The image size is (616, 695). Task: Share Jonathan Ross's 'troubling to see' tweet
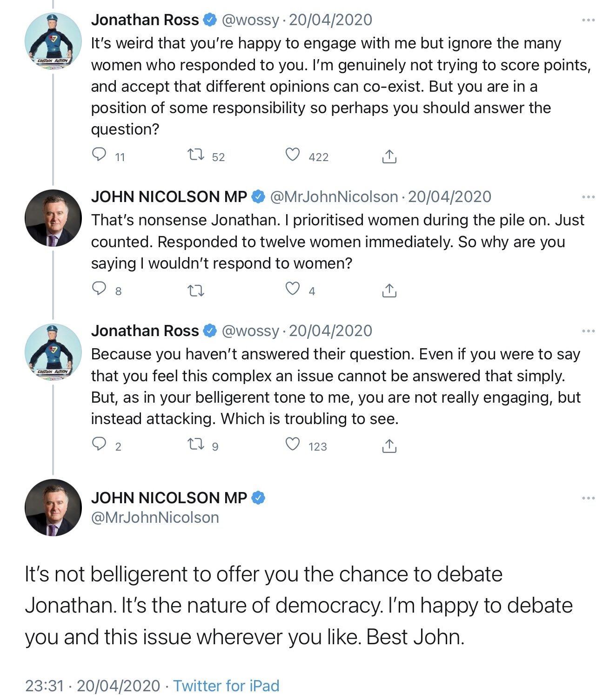tap(389, 446)
